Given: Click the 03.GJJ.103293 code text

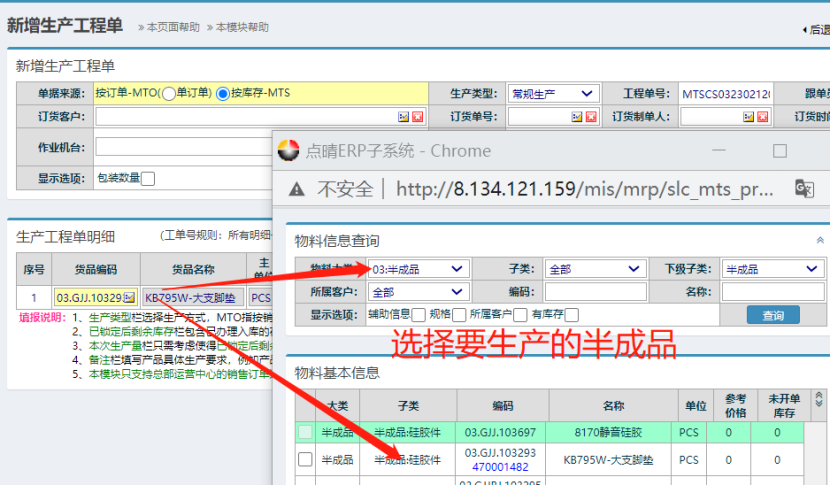Looking at the screenshot, I should click(500, 453).
